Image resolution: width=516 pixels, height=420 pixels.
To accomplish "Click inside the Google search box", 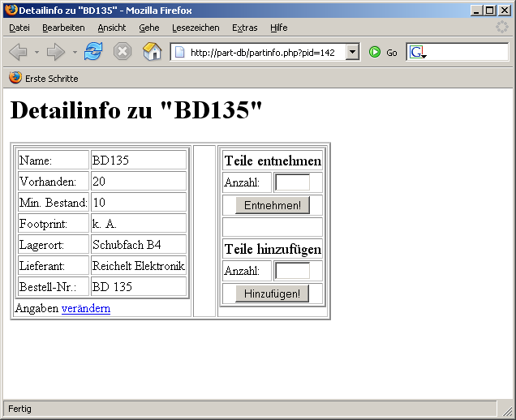I will [x=467, y=52].
